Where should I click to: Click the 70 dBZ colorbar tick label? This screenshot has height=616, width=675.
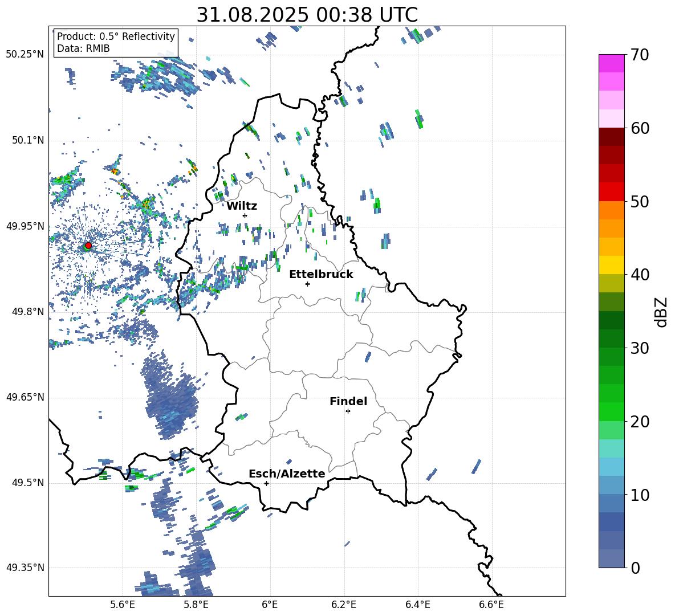[639, 55]
